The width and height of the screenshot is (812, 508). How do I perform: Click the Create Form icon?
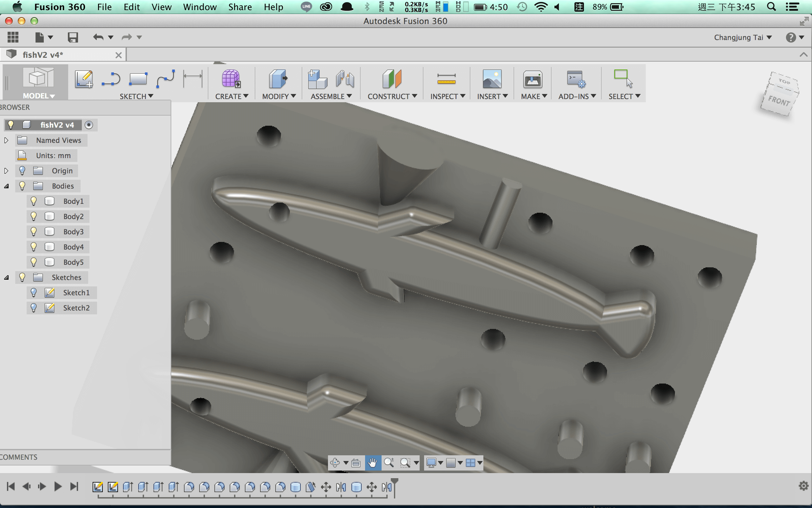[x=231, y=79]
